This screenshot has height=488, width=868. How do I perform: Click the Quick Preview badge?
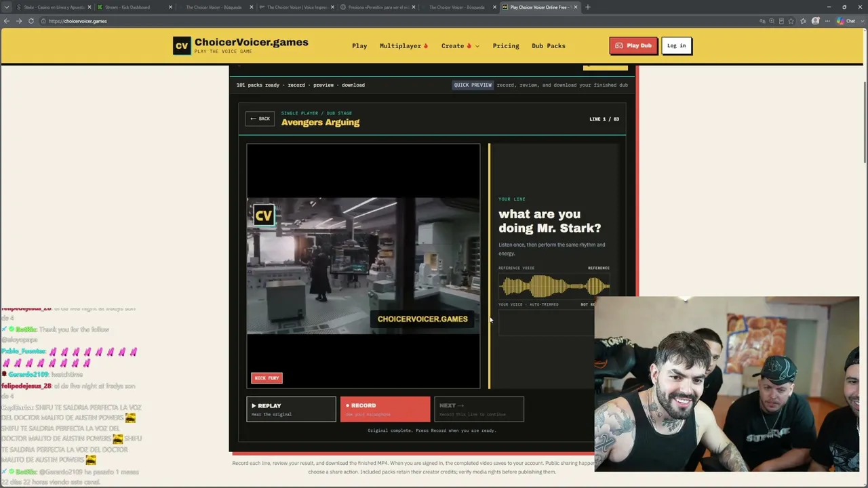click(473, 85)
